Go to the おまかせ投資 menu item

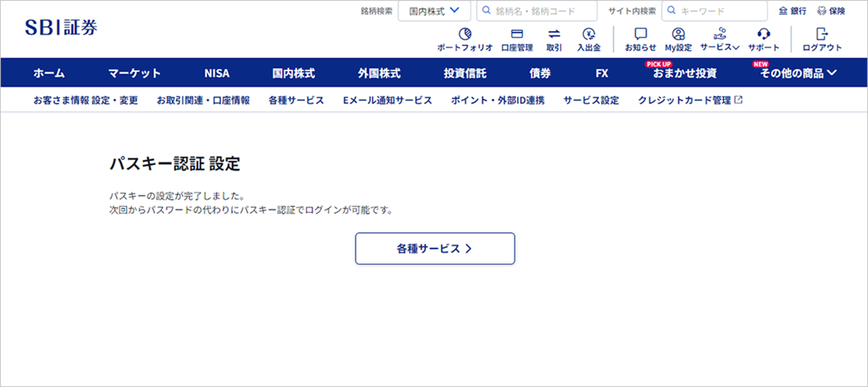tap(685, 73)
